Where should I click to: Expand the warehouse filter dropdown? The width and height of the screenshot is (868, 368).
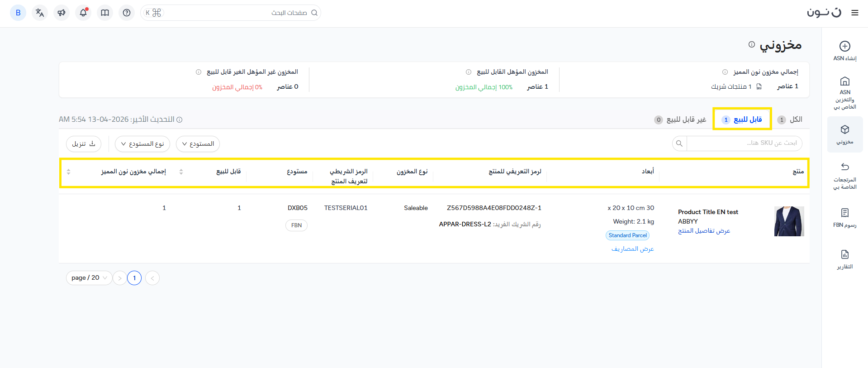pos(198,144)
